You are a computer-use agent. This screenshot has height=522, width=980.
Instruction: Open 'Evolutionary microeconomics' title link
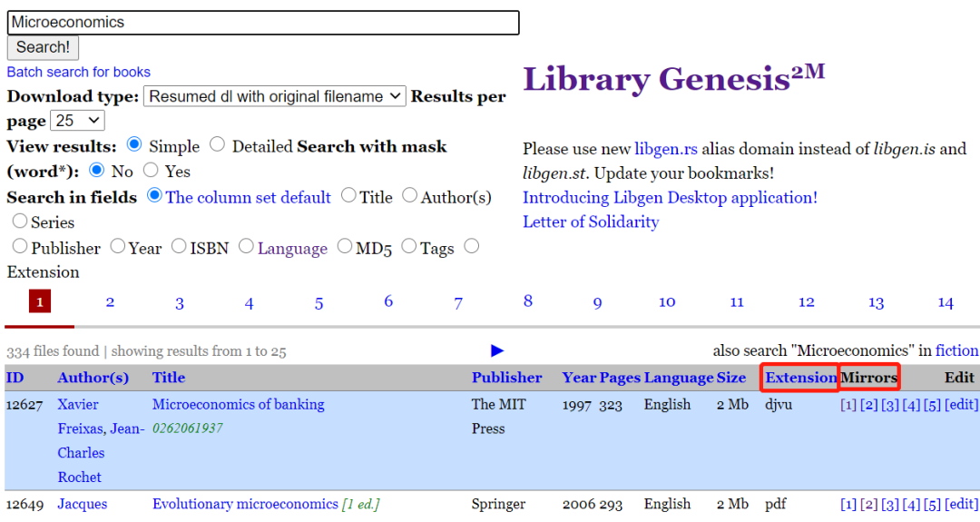(245, 504)
